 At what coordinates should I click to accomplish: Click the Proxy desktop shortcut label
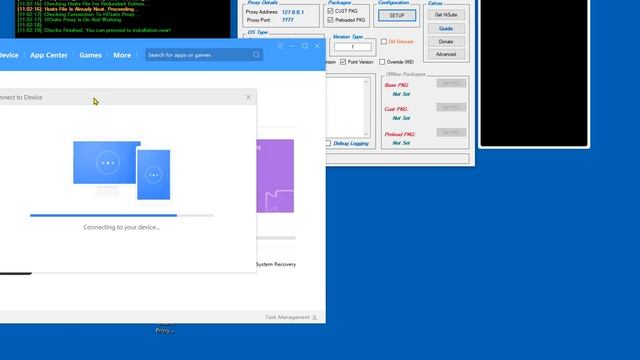165,331
